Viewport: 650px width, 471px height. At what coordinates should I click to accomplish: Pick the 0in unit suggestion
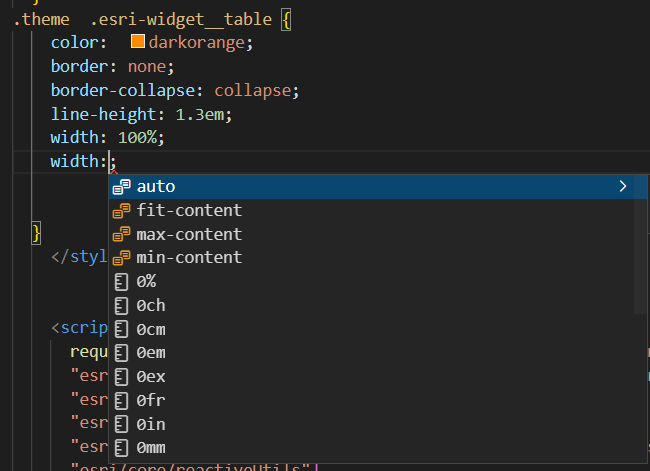point(151,424)
